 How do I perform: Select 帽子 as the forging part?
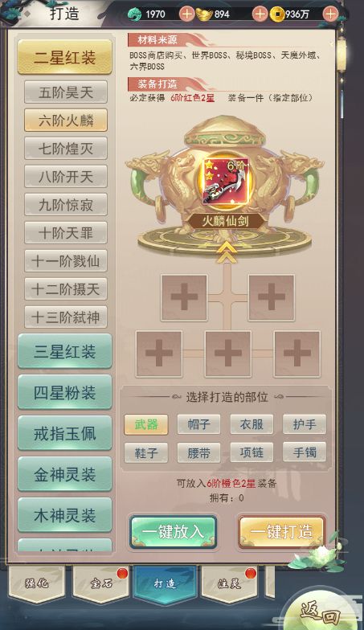coord(199,424)
